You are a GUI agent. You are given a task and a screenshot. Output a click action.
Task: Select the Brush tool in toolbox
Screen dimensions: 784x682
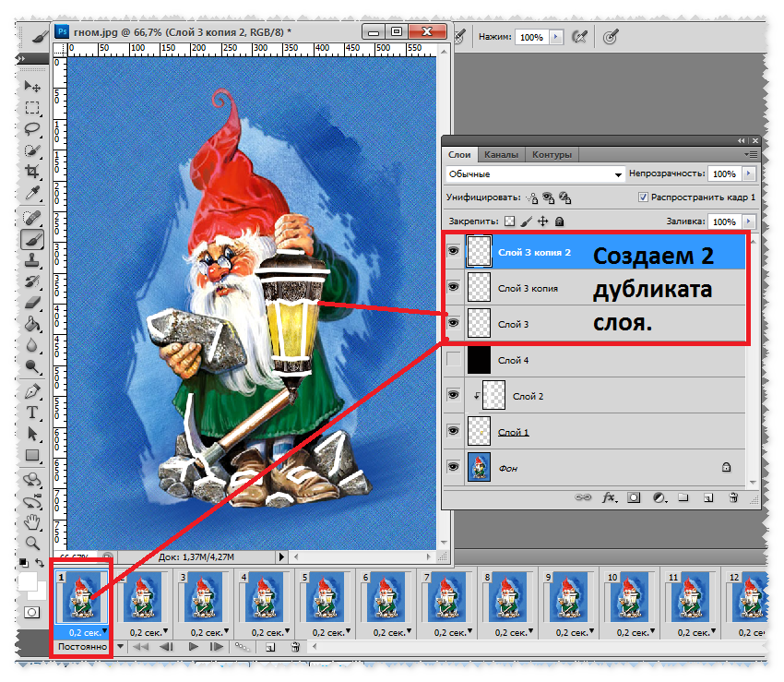(x=32, y=239)
